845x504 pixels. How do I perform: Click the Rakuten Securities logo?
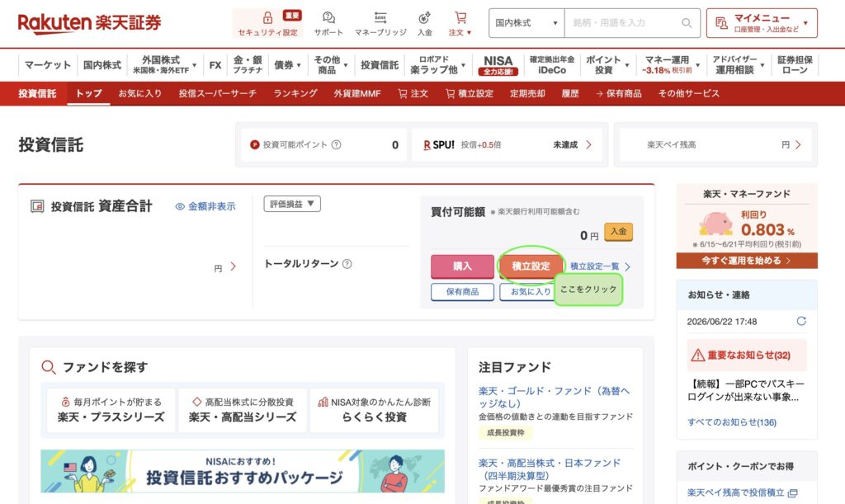tap(89, 22)
